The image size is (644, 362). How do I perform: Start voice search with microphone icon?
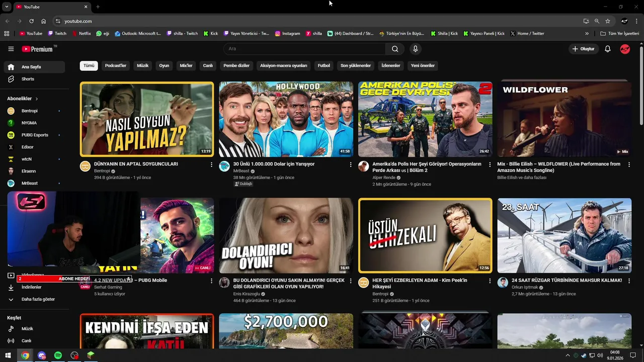pyautogui.click(x=415, y=49)
